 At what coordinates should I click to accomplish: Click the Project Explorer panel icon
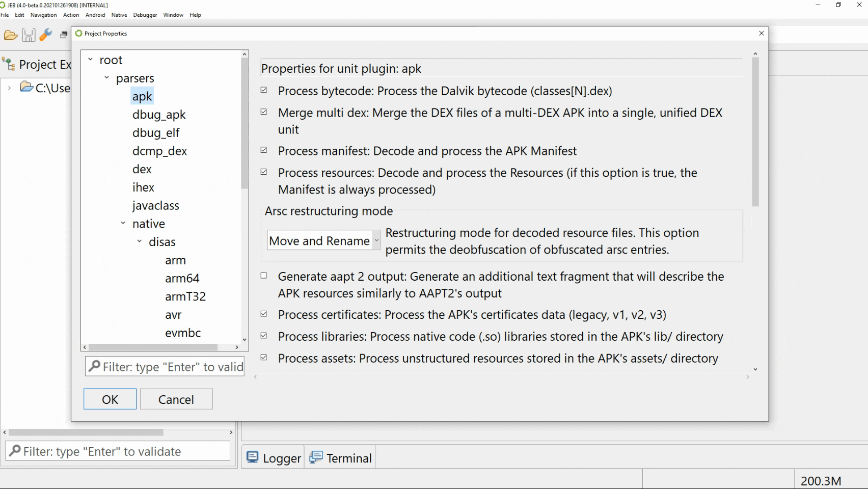9,64
